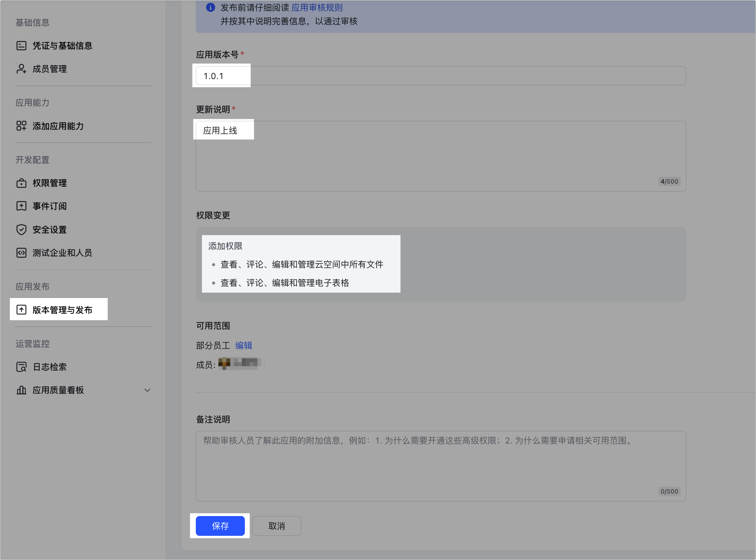The image size is (756, 560).
Task: Select the 日志检索 log search icon
Action: pos(21,367)
